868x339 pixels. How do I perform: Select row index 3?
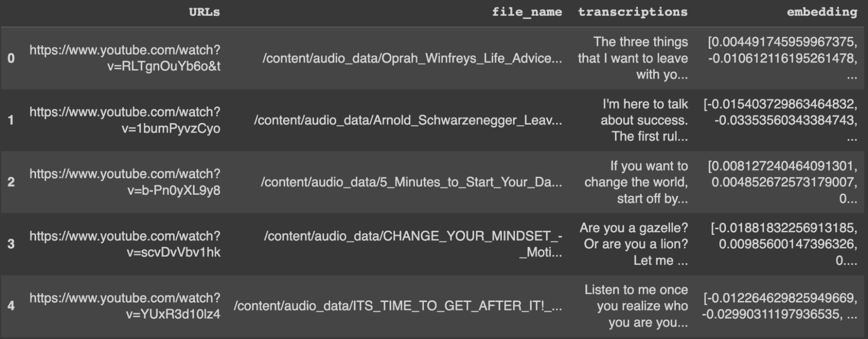click(11, 244)
